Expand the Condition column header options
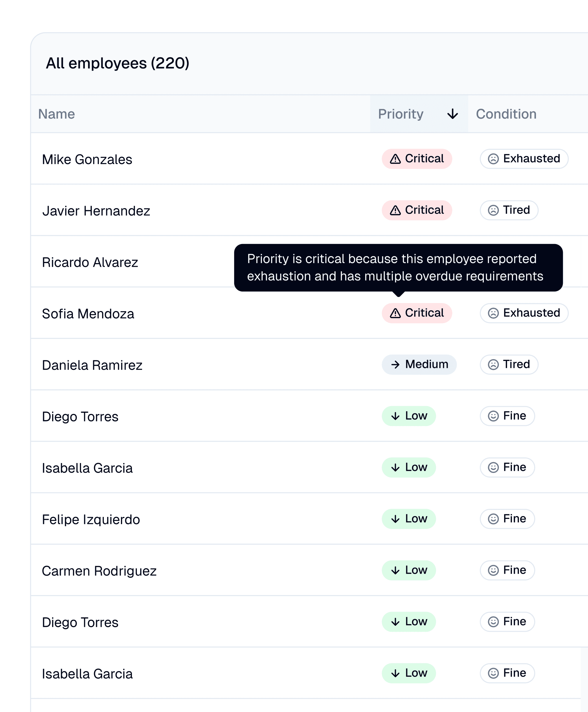The image size is (588, 712). pyautogui.click(x=506, y=114)
